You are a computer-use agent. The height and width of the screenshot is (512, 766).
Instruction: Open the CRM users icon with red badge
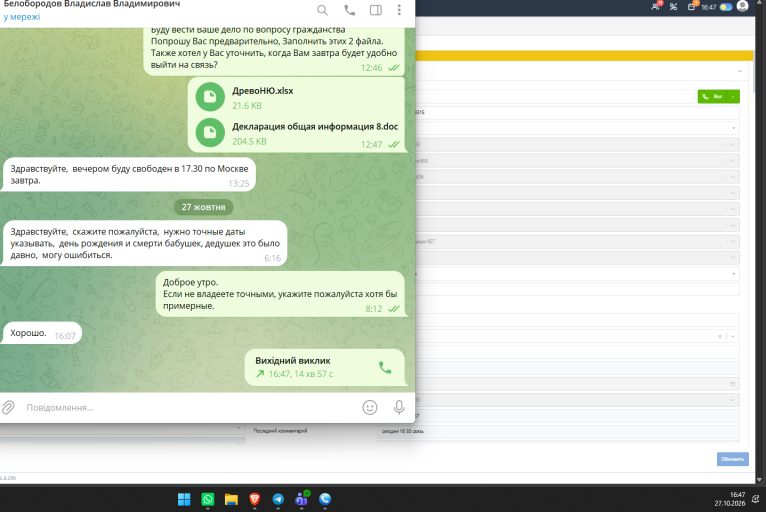(x=656, y=6)
